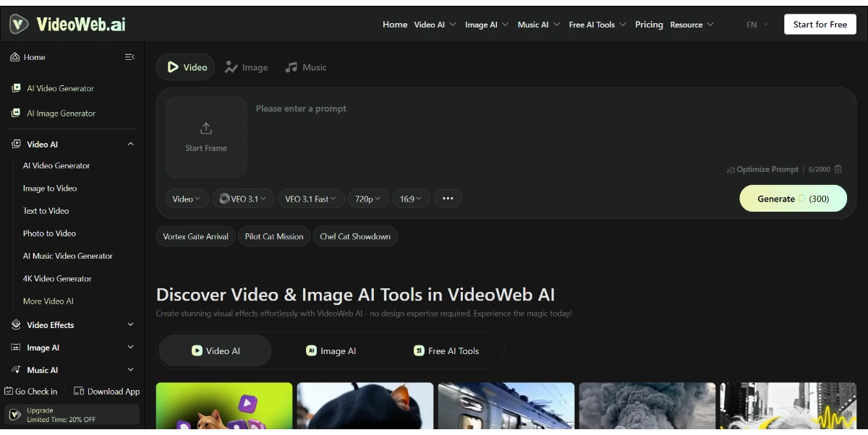
Task: Open the VEO 3.1 model dropdown
Action: (x=243, y=199)
